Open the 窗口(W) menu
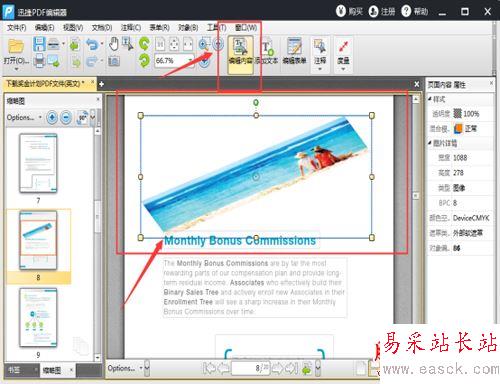This screenshot has height=384, width=500. [246, 28]
